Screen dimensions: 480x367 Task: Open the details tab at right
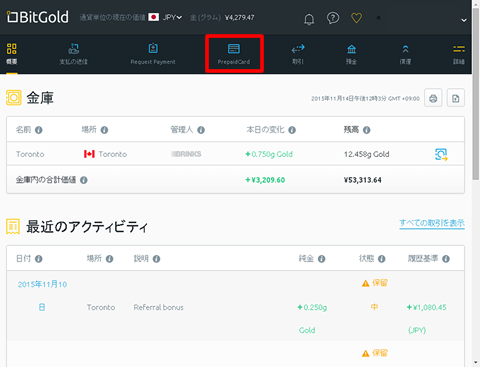[x=459, y=54]
